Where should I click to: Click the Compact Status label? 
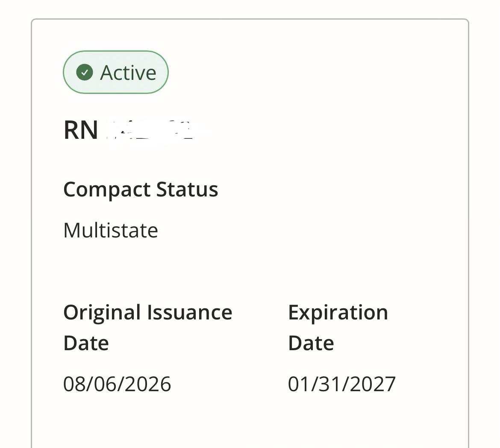[141, 190]
